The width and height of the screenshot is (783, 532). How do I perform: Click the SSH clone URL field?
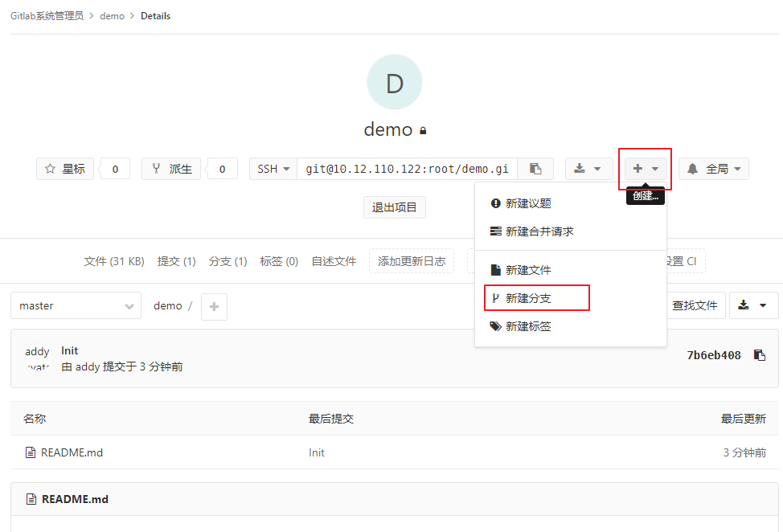point(407,169)
